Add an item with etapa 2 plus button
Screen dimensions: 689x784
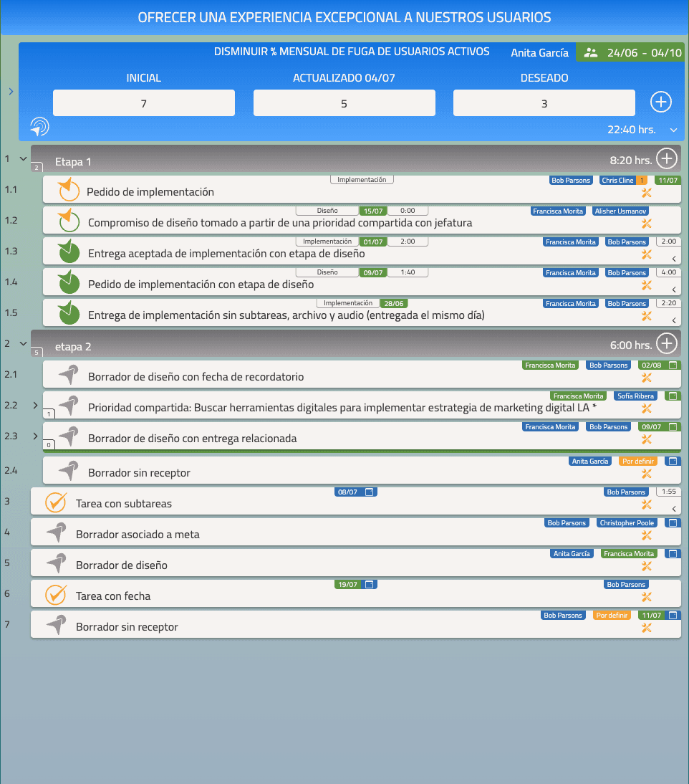(x=667, y=343)
